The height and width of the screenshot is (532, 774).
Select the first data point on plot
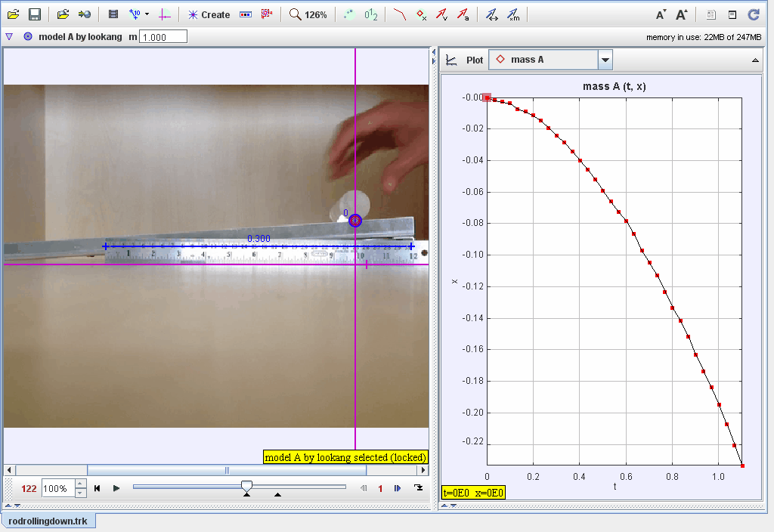[x=487, y=97]
